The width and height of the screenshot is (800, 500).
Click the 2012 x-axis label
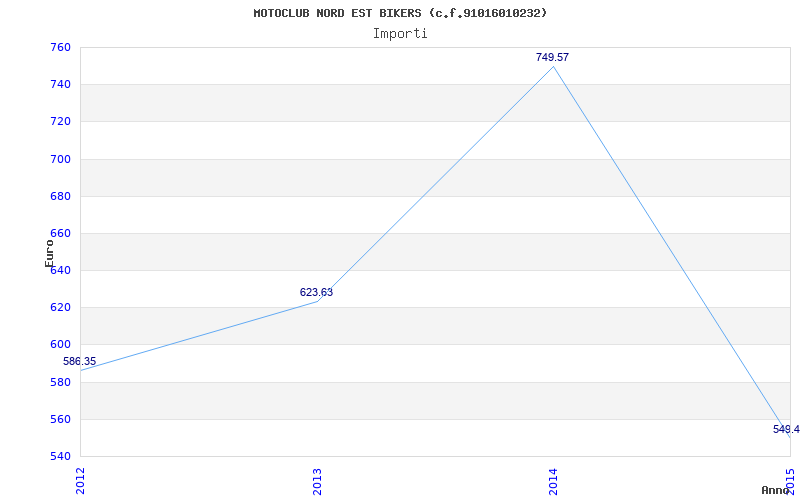point(80,480)
